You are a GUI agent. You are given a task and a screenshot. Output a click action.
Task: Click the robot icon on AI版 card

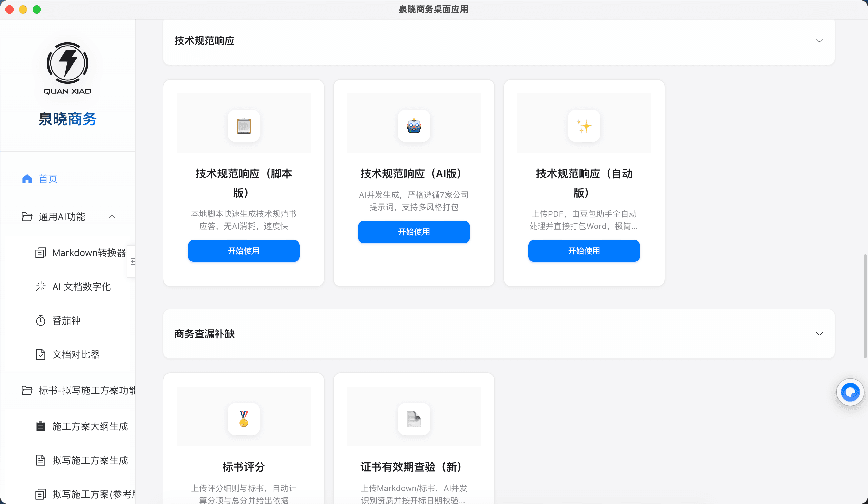(x=414, y=126)
